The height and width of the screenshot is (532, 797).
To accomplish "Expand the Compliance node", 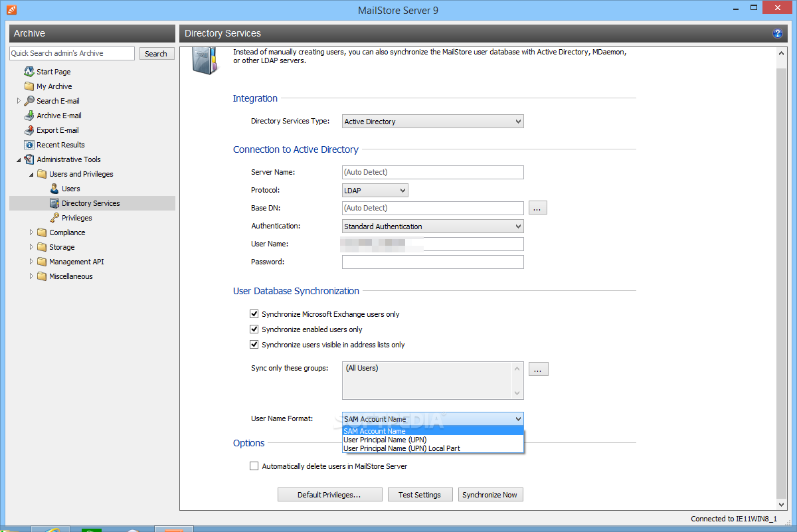I will (31, 232).
